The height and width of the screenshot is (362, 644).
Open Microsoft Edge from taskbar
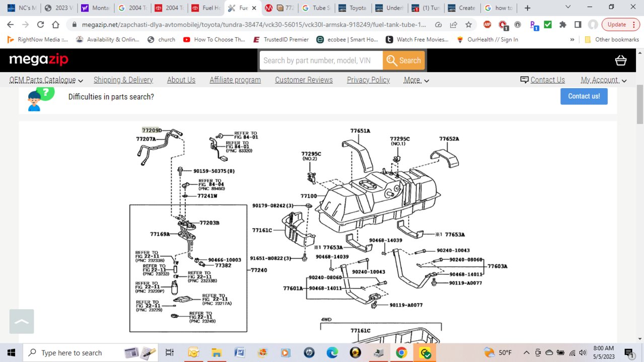332,352
